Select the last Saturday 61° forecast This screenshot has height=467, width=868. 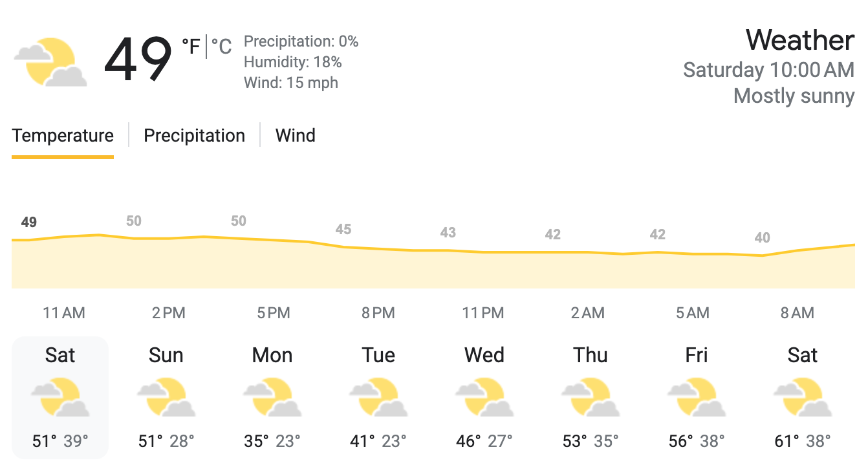(x=803, y=398)
